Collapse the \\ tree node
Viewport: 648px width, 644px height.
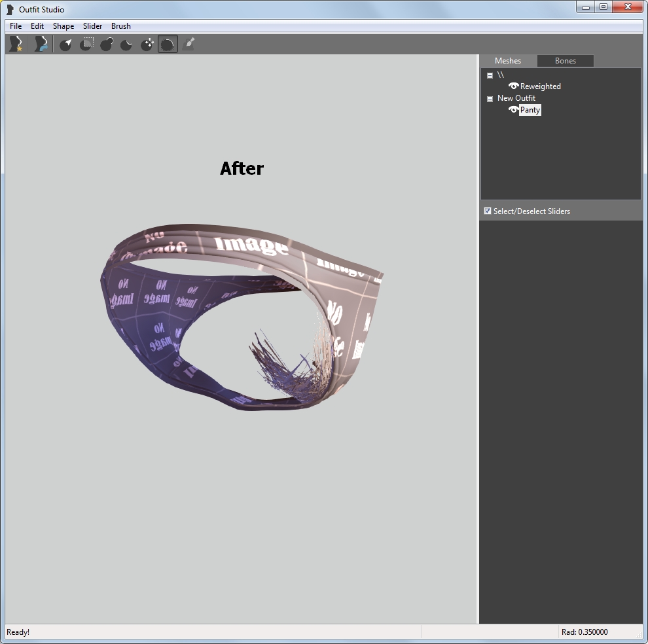tap(490, 75)
